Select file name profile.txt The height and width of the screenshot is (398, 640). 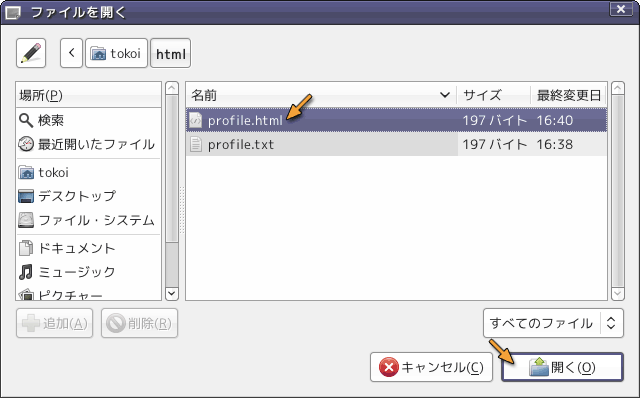click(x=241, y=145)
